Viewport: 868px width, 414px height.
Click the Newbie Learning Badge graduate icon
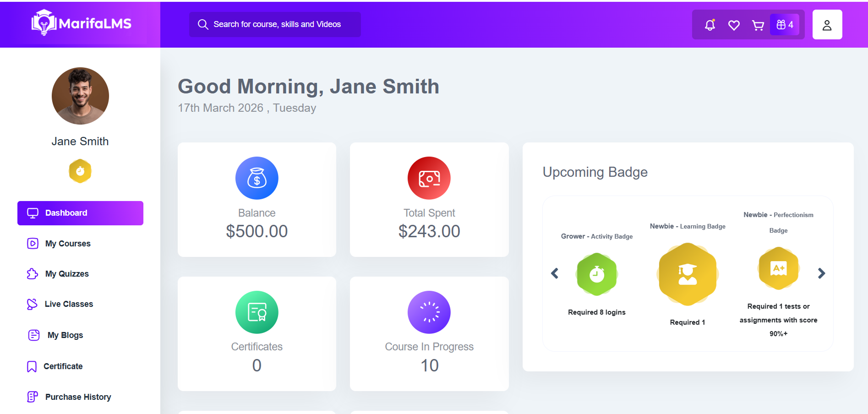click(x=687, y=274)
